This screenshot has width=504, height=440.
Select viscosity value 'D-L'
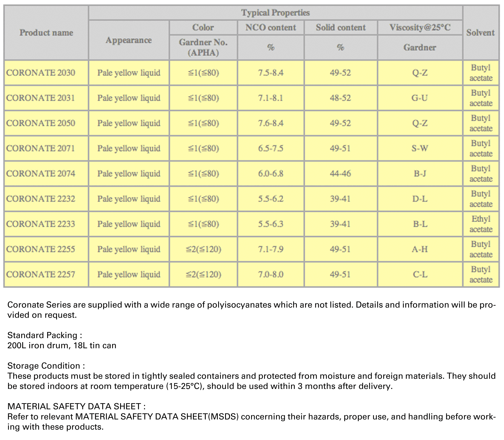420,199
